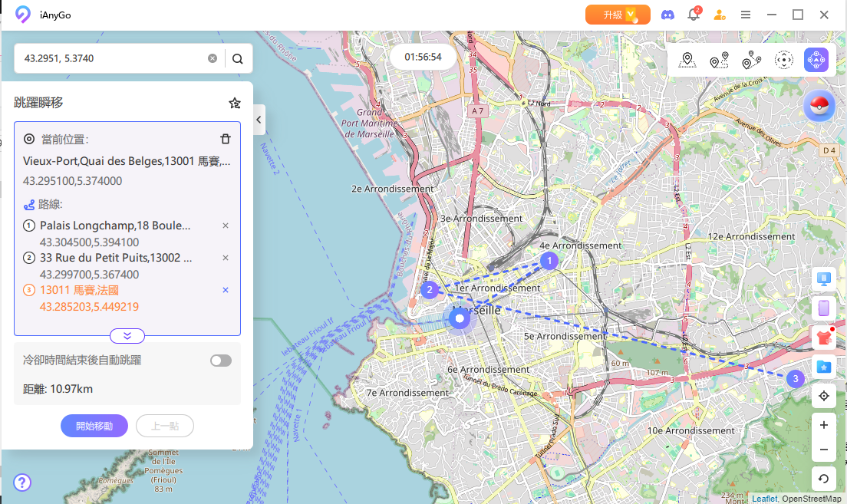The height and width of the screenshot is (504, 847).
Task: Open the hamburger menu
Action: tap(746, 15)
